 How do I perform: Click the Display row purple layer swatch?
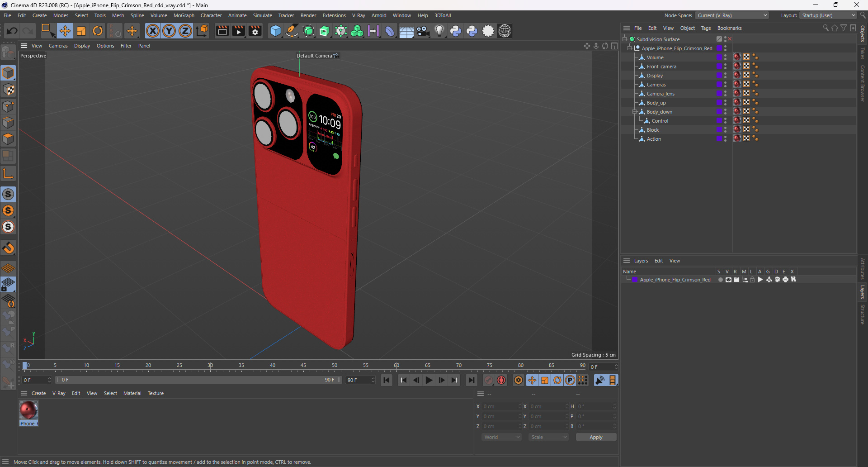point(719,75)
